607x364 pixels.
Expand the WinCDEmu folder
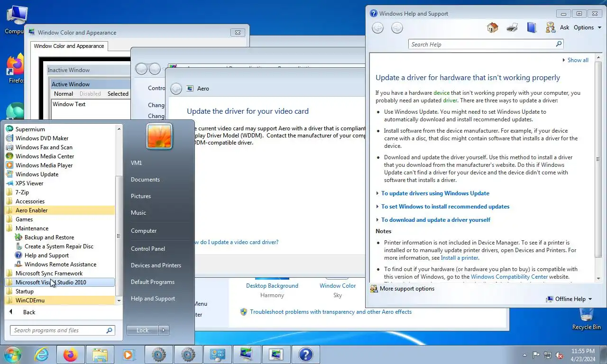pos(60,300)
